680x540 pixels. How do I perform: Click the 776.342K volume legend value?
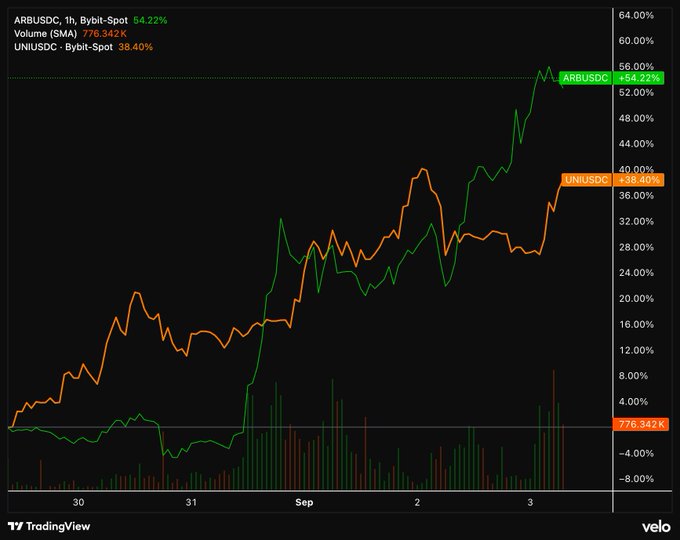tap(105, 33)
